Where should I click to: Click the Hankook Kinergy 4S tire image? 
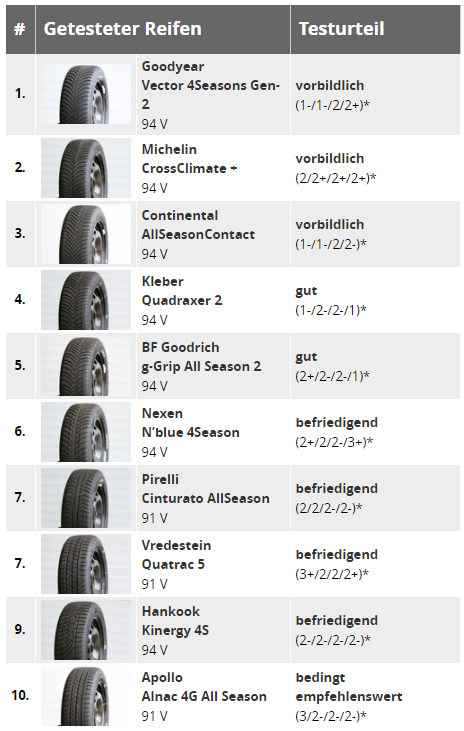tap(86, 630)
